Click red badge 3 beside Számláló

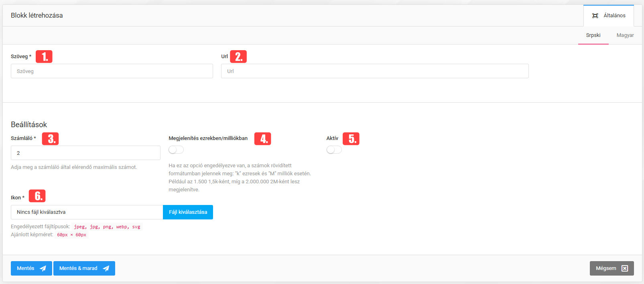point(51,139)
